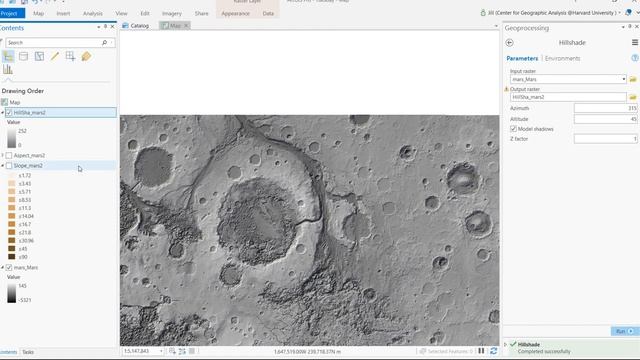
Task: Open map scale dropdown
Action: tap(161, 351)
